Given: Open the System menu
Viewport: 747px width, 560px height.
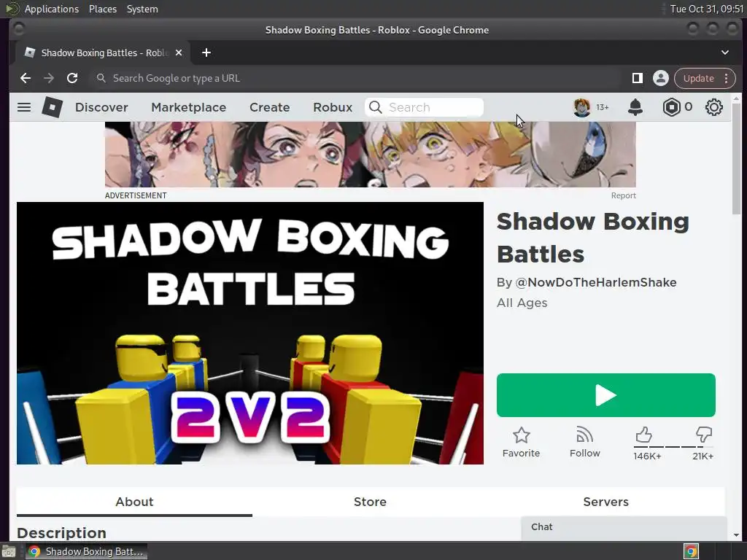Looking at the screenshot, I should click(142, 9).
